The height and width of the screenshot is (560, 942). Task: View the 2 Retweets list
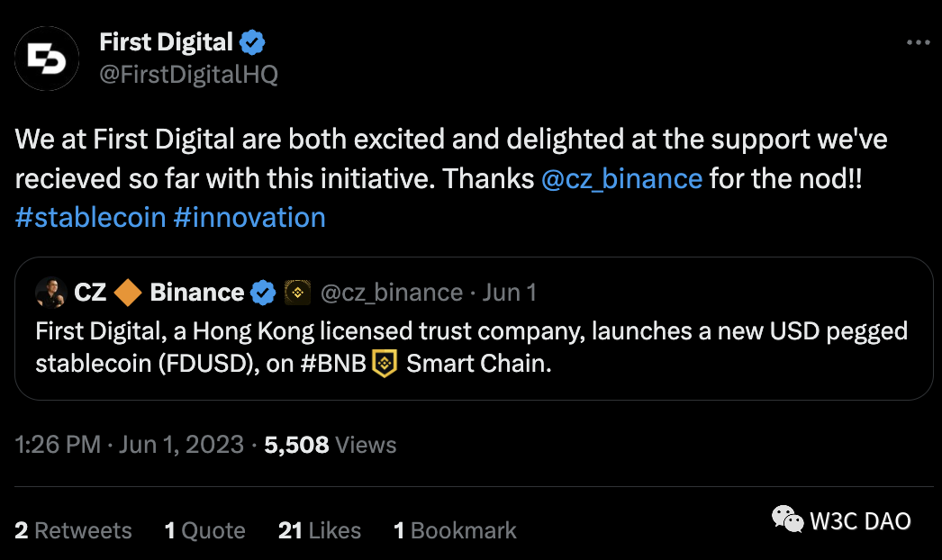click(74, 531)
